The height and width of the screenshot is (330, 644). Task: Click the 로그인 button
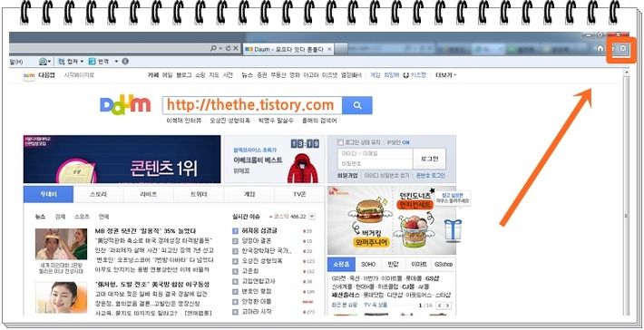[x=429, y=159]
